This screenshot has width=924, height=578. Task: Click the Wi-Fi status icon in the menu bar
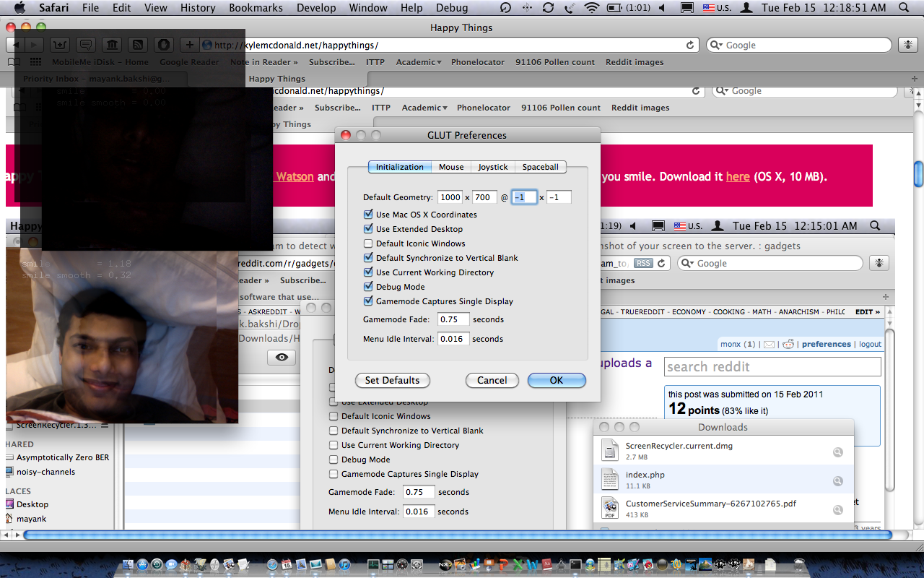point(592,8)
